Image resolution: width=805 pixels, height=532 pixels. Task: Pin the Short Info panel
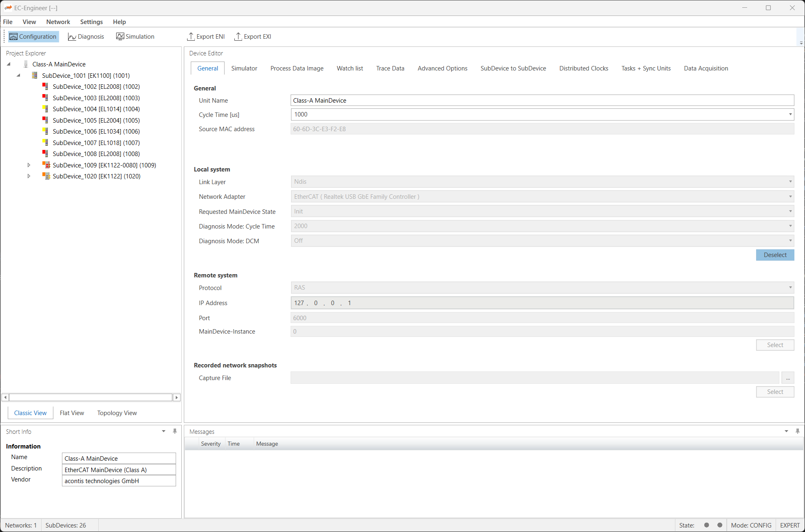coord(175,431)
